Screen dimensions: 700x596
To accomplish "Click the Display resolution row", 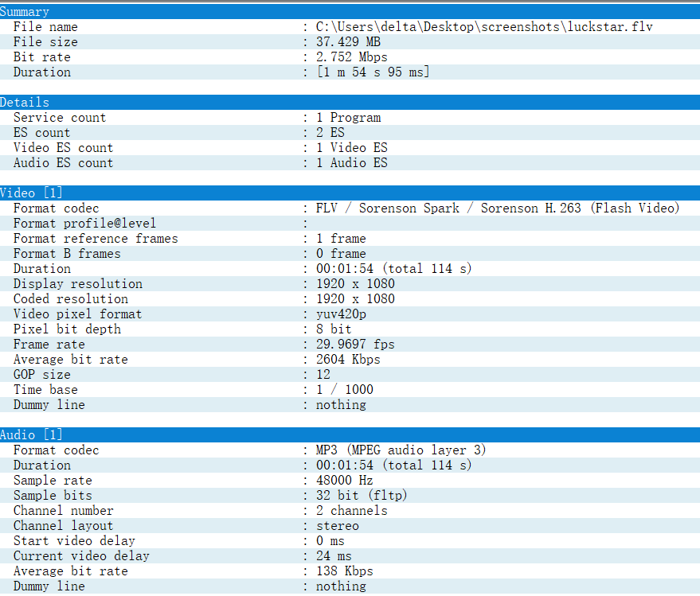I will (x=78, y=284).
